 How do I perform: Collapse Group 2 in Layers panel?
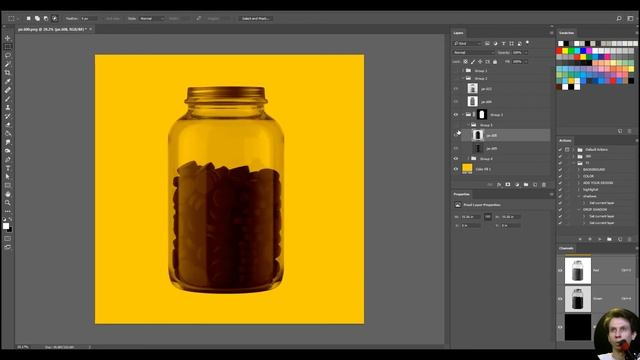(463, 78)
